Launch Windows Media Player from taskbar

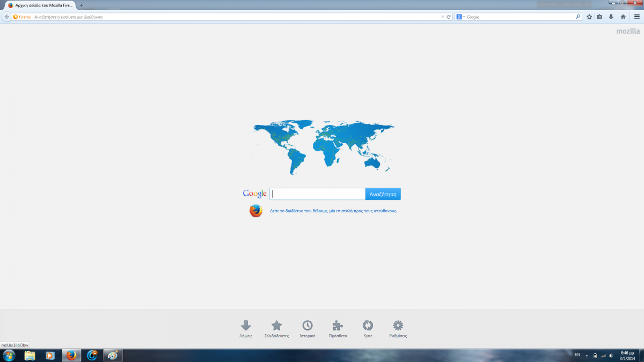coord(50,355)
